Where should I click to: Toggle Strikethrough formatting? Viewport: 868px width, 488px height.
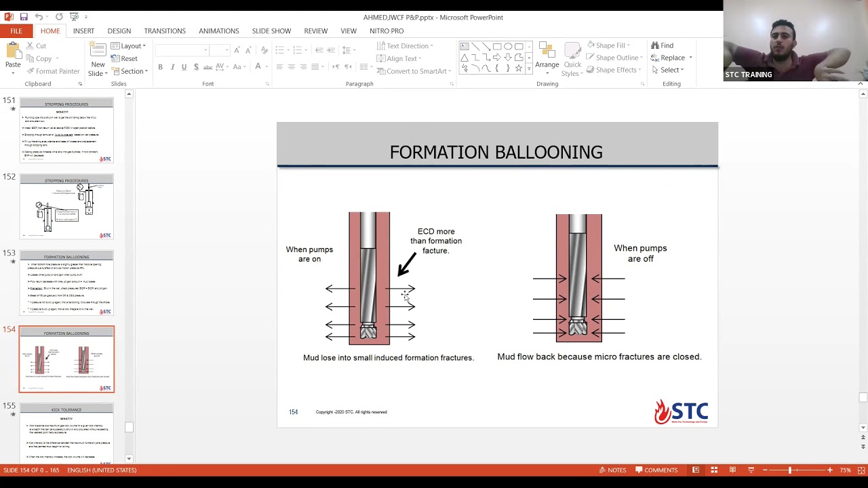pyautogui.click(x=208, y=67)
